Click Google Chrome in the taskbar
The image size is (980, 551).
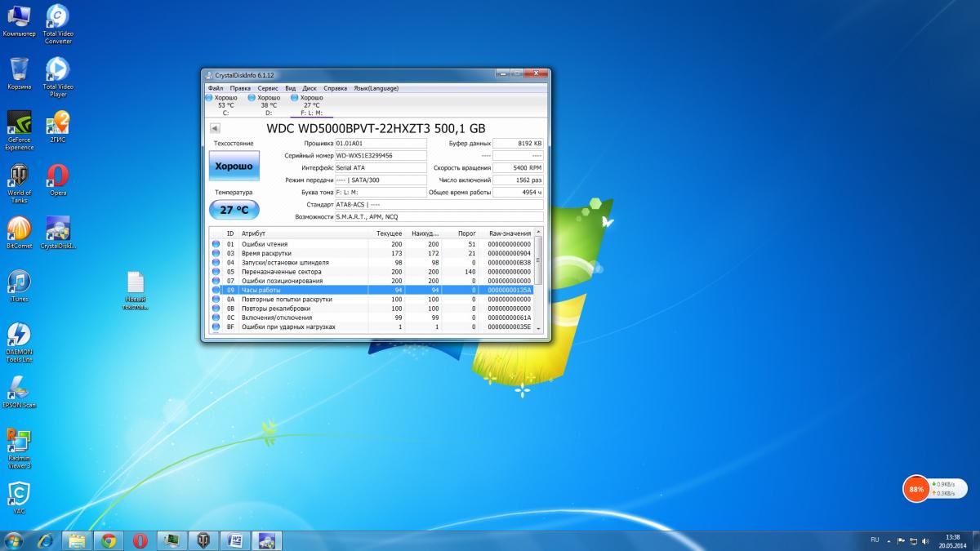(108, 540)
